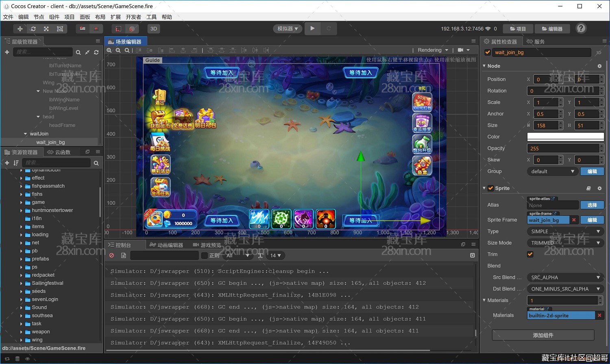Viewport: 610px width, 364px height.
Task: Open the editor folder button
Action: (x=552, y=29)
